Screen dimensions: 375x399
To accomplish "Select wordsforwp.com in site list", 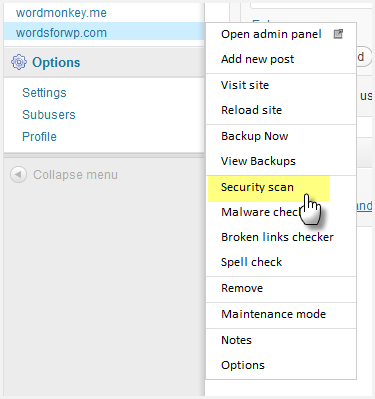I will [104, 33].
